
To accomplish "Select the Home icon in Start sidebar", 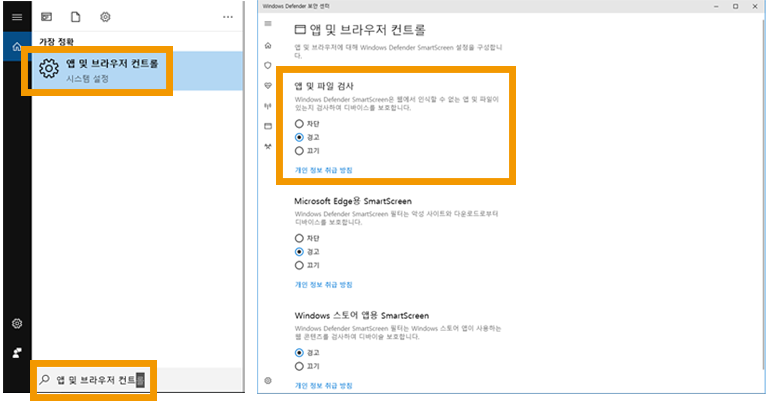I will pos(17,47).
